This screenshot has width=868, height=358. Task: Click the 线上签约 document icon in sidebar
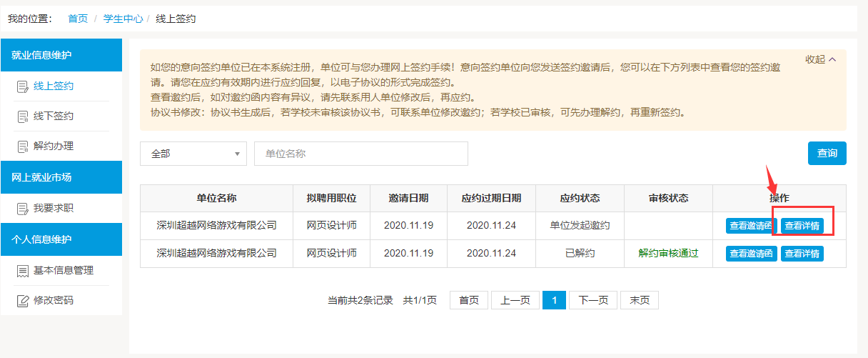22,86
